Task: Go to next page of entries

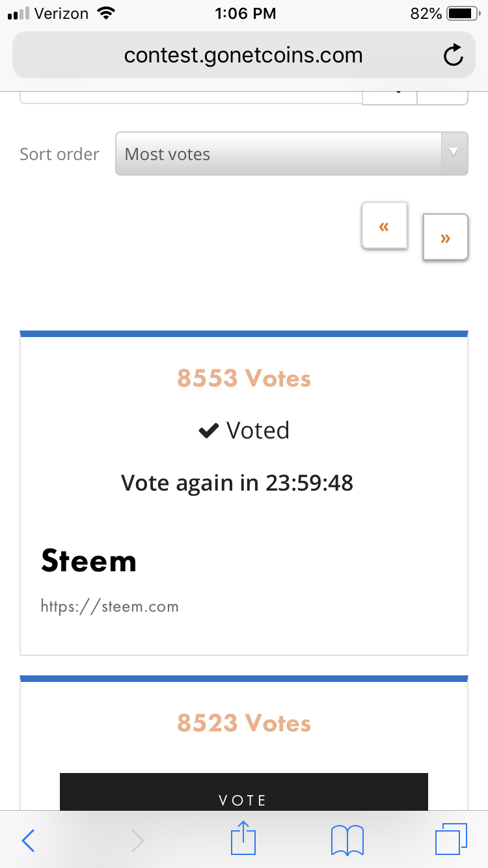Action: click(445, 237)
